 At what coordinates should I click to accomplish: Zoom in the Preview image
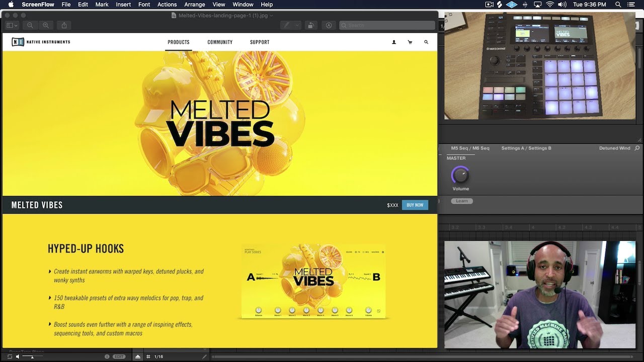pyautogui.click(x=46, y=25)
